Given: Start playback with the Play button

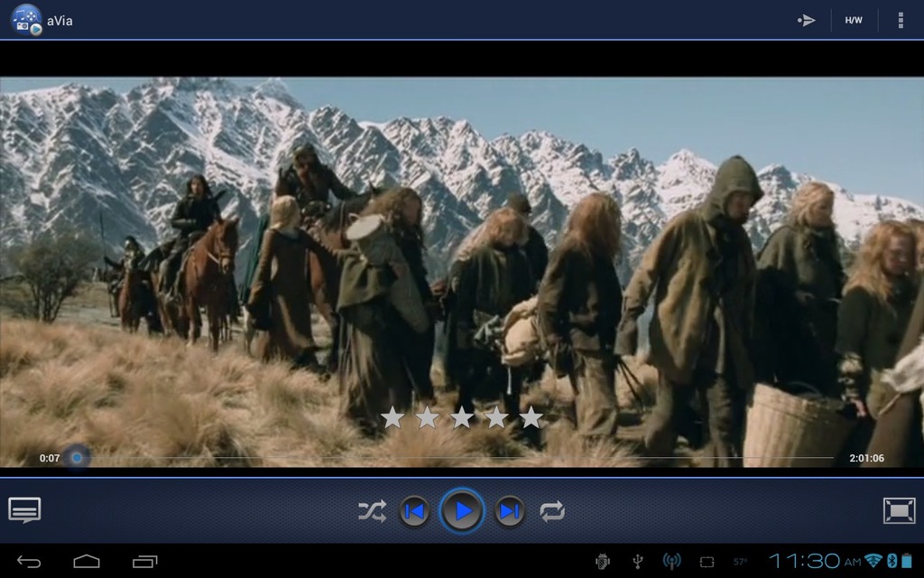Looking at the screenshot, I should 462,511.
